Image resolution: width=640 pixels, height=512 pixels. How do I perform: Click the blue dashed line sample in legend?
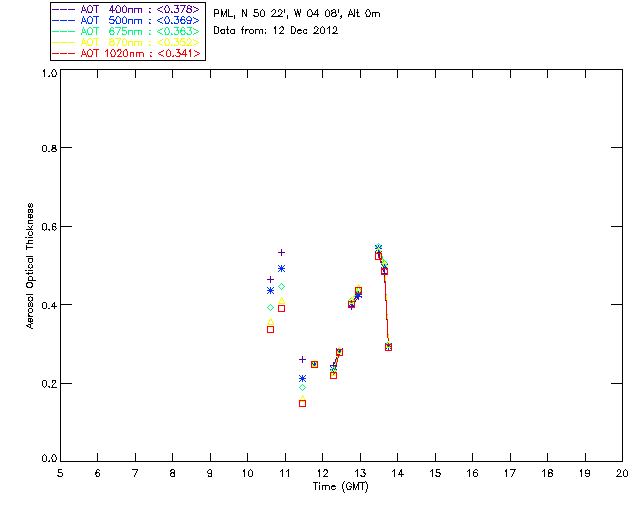click(x=64, y=20)
